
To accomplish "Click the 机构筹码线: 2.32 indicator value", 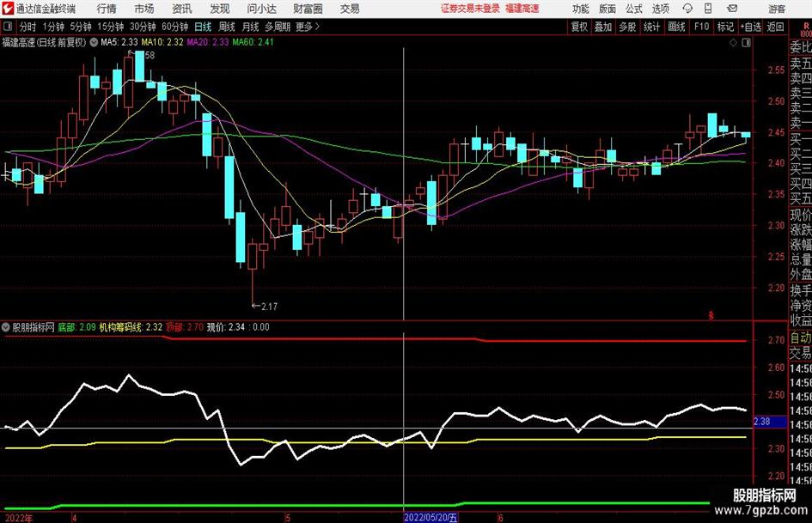I will (131, 327).
